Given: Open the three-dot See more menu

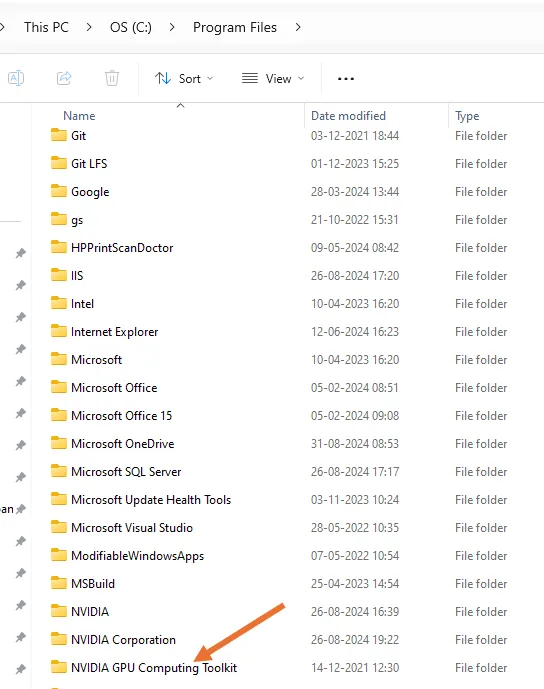Looking at the screenshot, I should click(346, 79).
